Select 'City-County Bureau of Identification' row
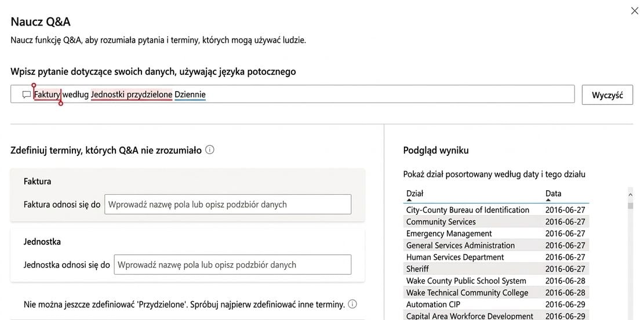This screenshot has width=644, height=320. (x=496, y=210)
